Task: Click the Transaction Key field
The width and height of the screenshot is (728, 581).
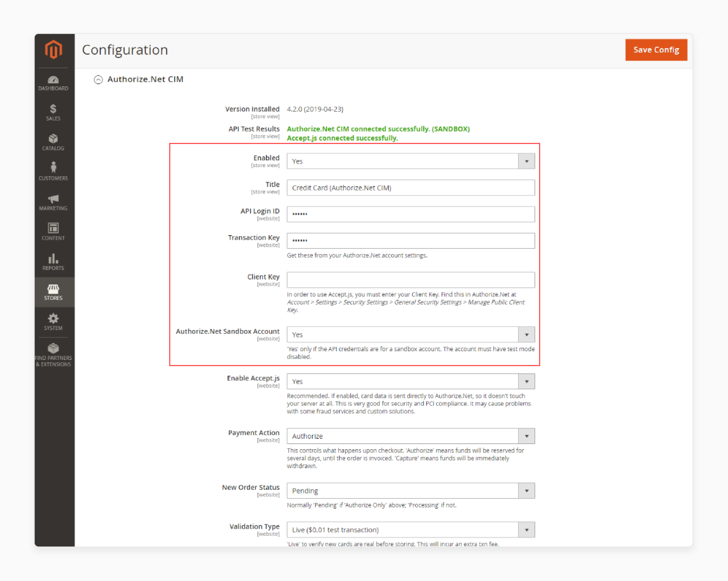Action: (411, 241)
